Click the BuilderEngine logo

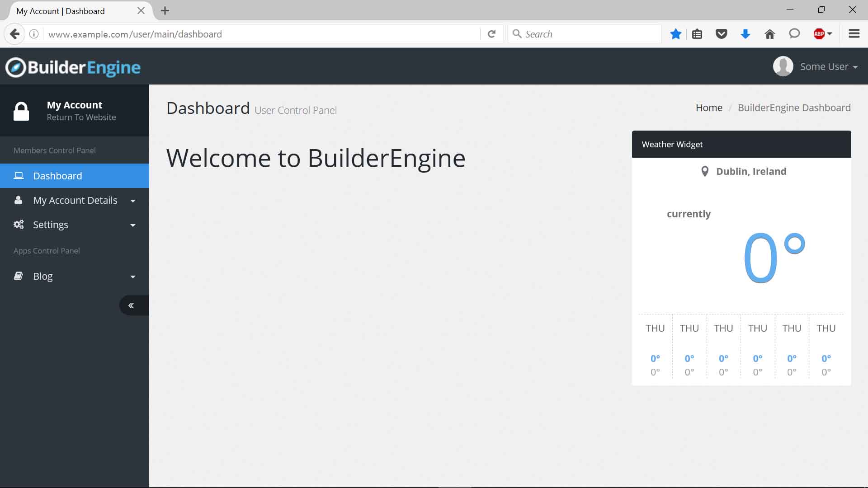[73, 67]
